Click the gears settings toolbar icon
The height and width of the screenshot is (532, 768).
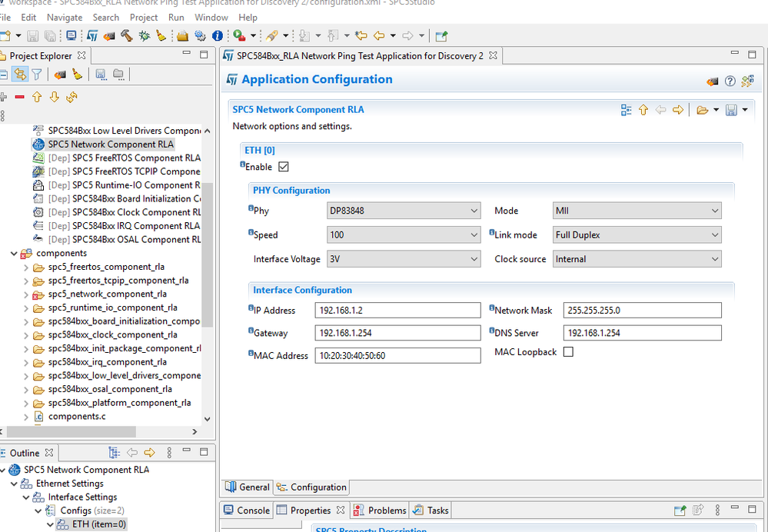[x=200, y=36]
